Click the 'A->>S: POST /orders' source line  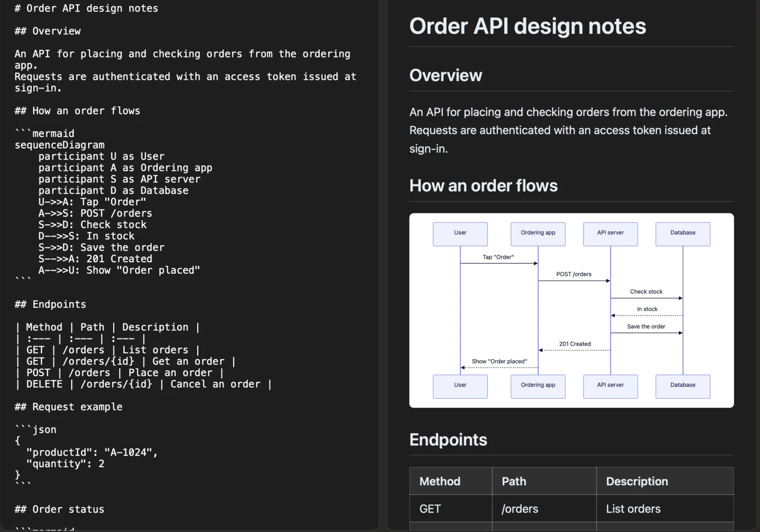(x=95, y=213)
